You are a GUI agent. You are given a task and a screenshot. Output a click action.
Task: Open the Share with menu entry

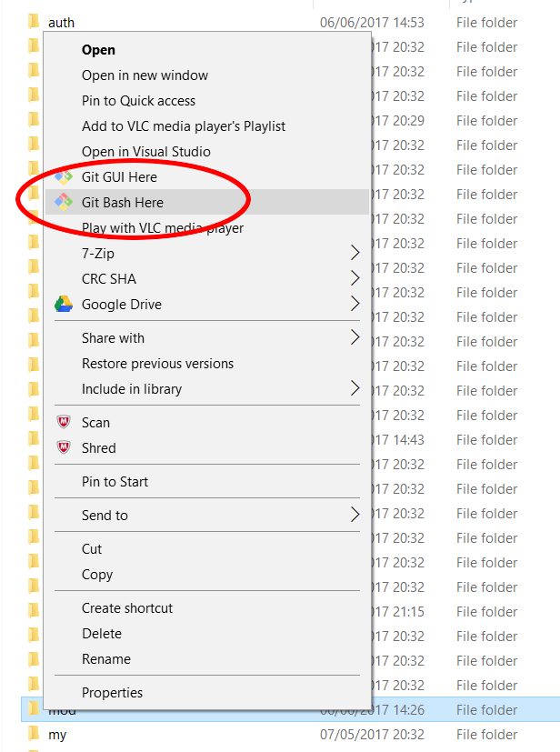(x=207, y=337)
